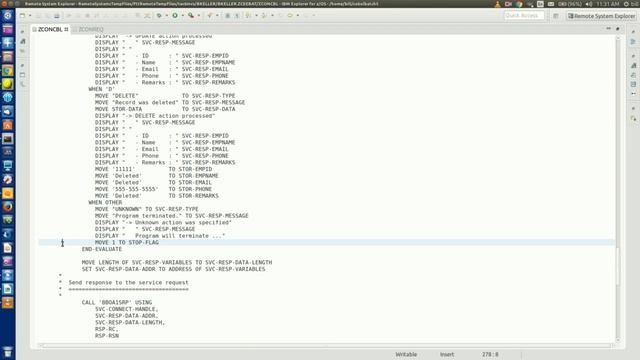Image resolution: width=640 pixels, height=360 pixels.
Task: Click the clock showing 11:31 AM
Action: coord(608,4)
